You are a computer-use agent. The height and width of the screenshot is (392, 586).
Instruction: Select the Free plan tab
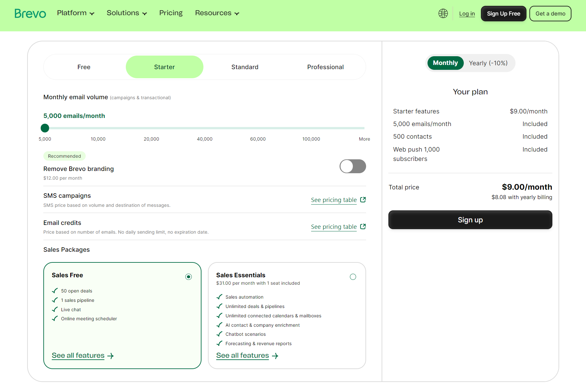click(84, 67)
